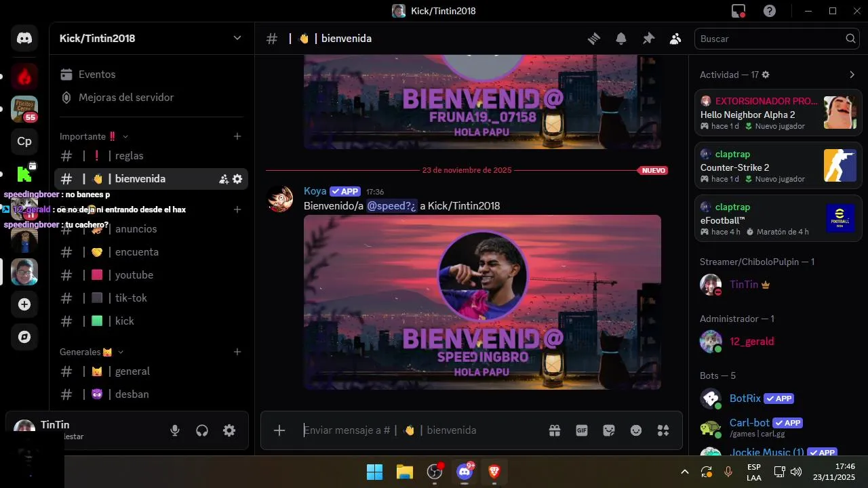
Task: Select the reglas channel
Action: 151,156
